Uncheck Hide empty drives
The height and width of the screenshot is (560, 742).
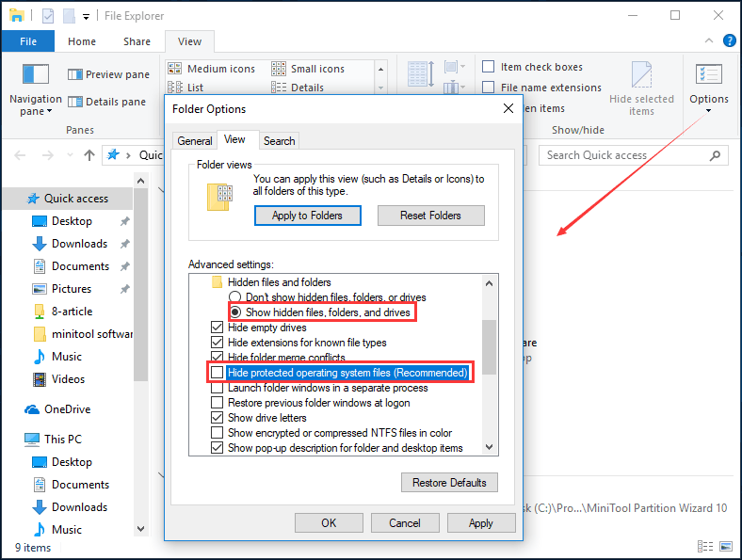[x=217, y=328]
